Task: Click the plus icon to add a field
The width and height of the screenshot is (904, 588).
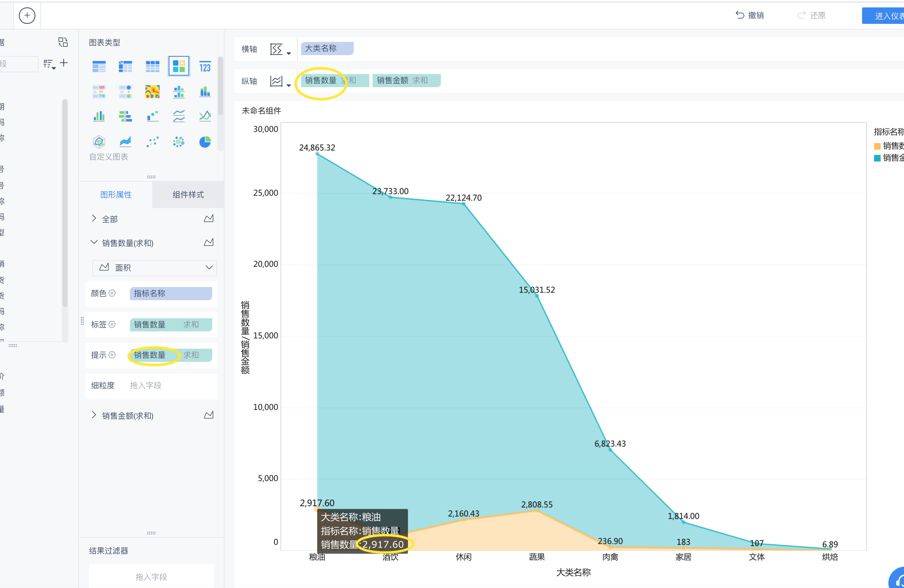Action: point(64,63)
